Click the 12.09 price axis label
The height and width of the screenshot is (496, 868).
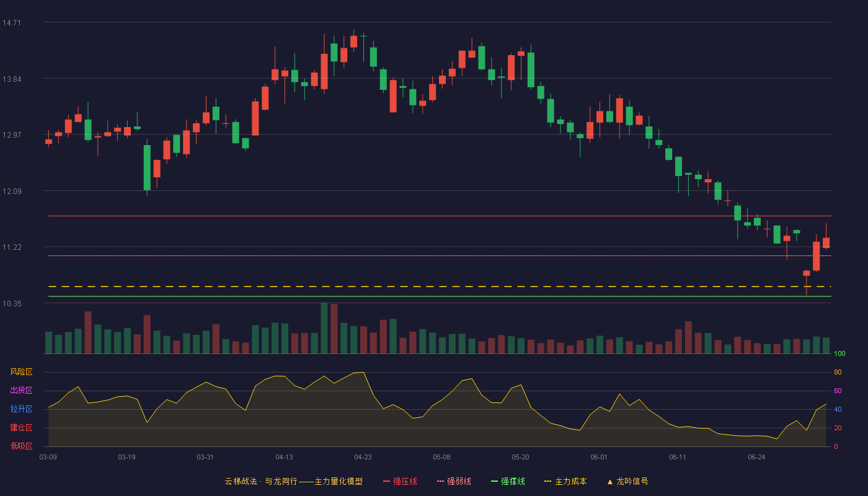[12, 191]
